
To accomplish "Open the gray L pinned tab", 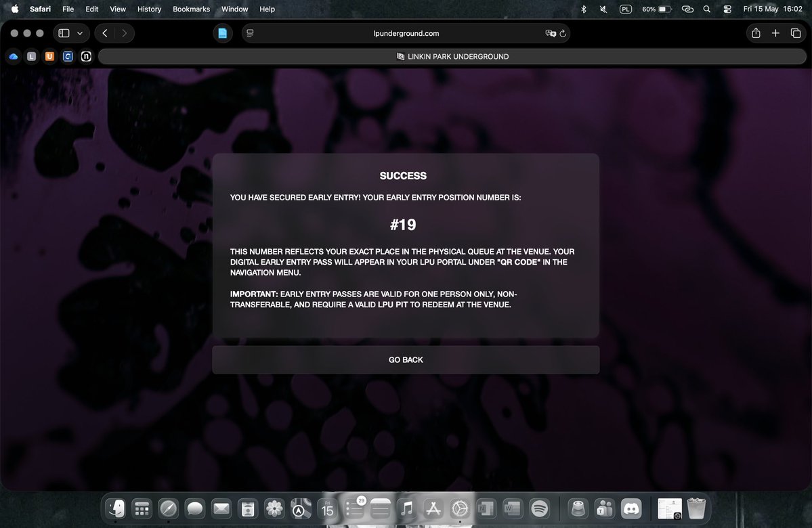I will (x=32, y=56).
